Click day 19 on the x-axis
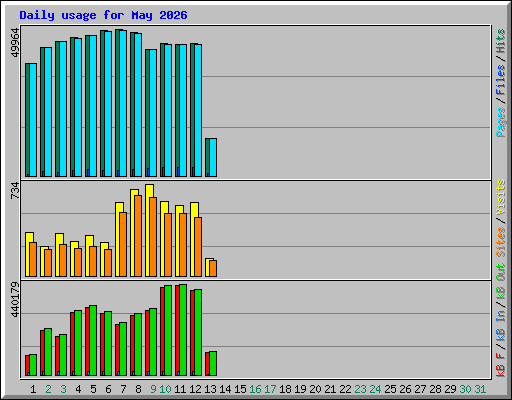Screen dimensions: 512x400 (300, 389)
